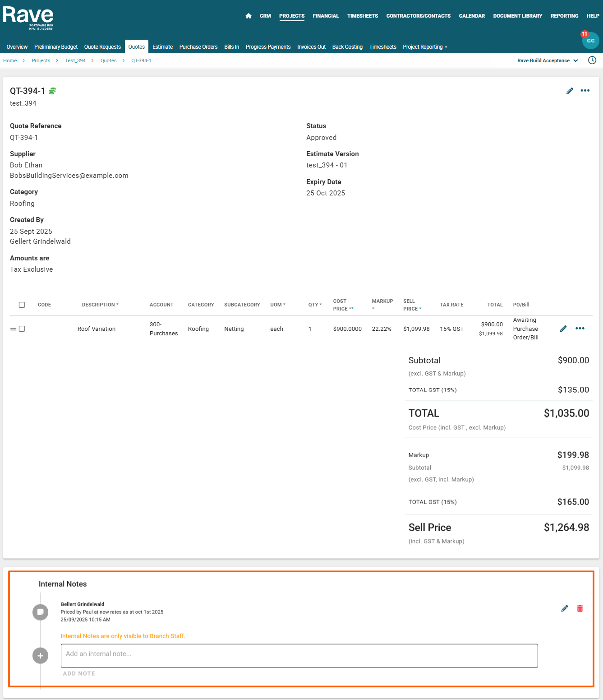Click the green coins icon beside QT-394-1

[52, 91]
